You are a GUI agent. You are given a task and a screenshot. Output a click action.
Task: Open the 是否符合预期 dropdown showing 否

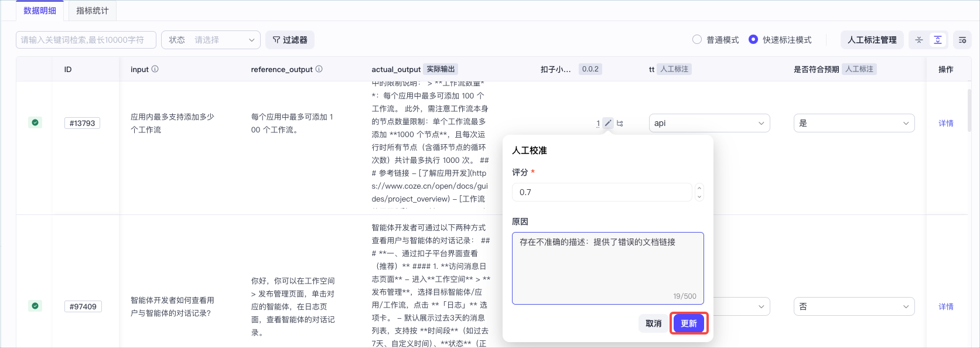pos(854,306)
